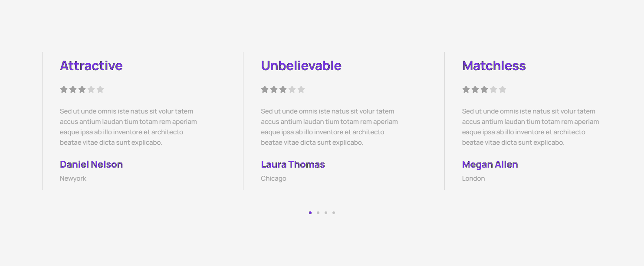
Task: Jump to fourth carousel pagination dot
Action: [x=334, y=213]
